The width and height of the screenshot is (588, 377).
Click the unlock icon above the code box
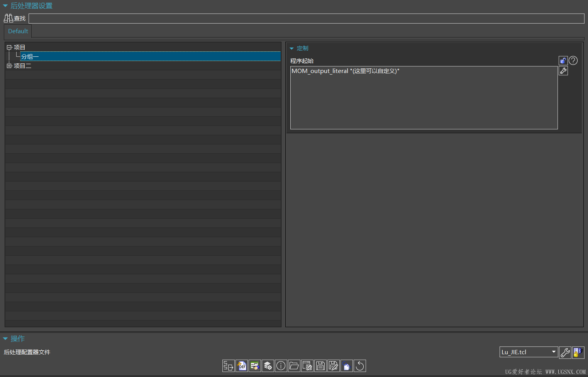tap(563, 61)
